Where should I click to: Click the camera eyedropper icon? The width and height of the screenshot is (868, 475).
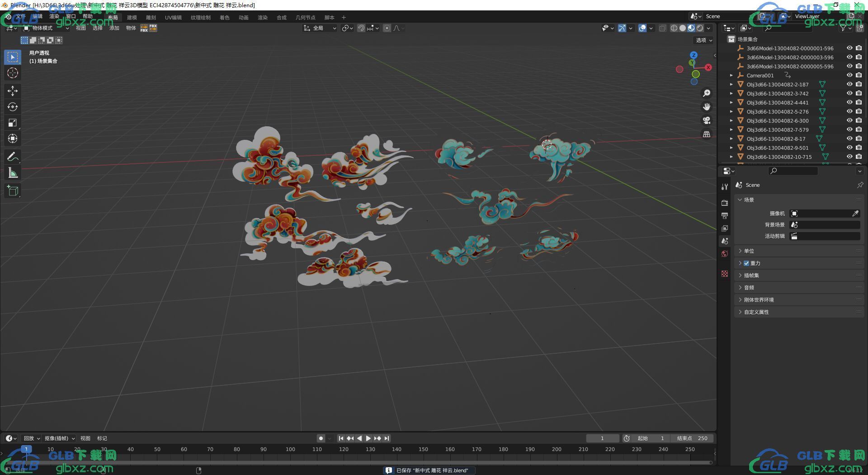(855, 214)
